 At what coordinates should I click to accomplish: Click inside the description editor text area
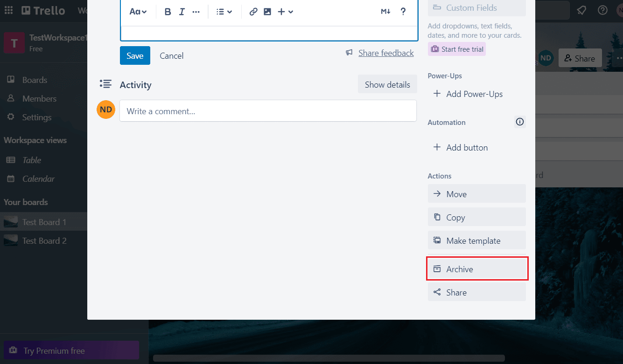(x=269, y=33)
